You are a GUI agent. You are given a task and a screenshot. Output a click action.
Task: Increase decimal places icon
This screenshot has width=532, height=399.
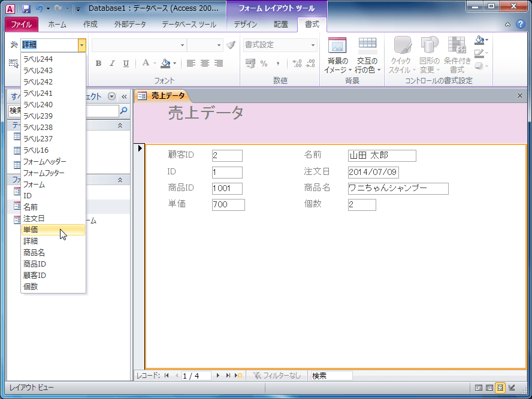tap(297, 64)
